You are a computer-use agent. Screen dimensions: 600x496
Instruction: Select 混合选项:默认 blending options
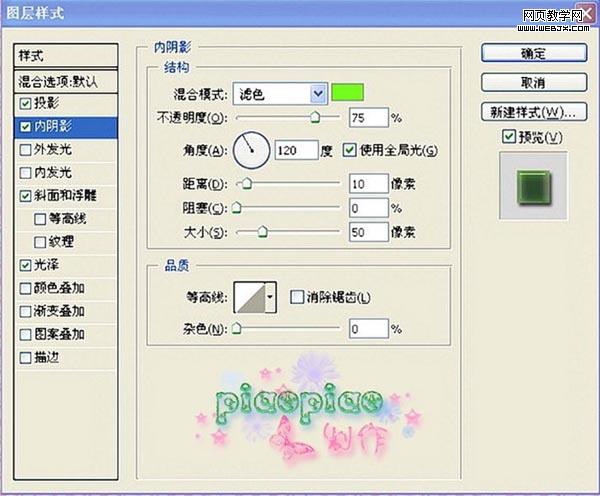pos(65,81)
